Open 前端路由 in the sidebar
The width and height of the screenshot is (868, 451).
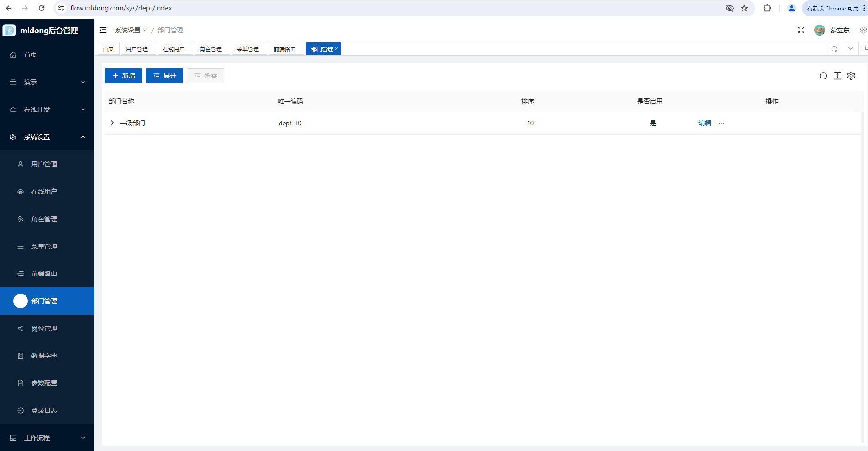(47, 274)
